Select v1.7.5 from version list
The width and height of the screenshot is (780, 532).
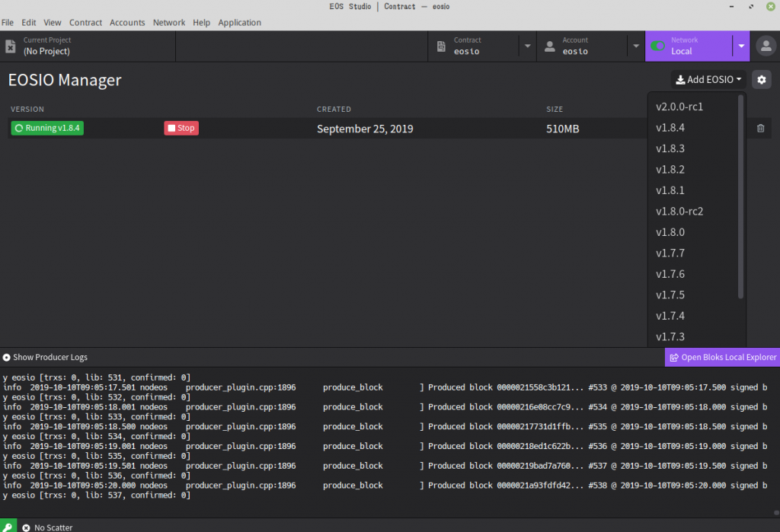coord(693,295)
